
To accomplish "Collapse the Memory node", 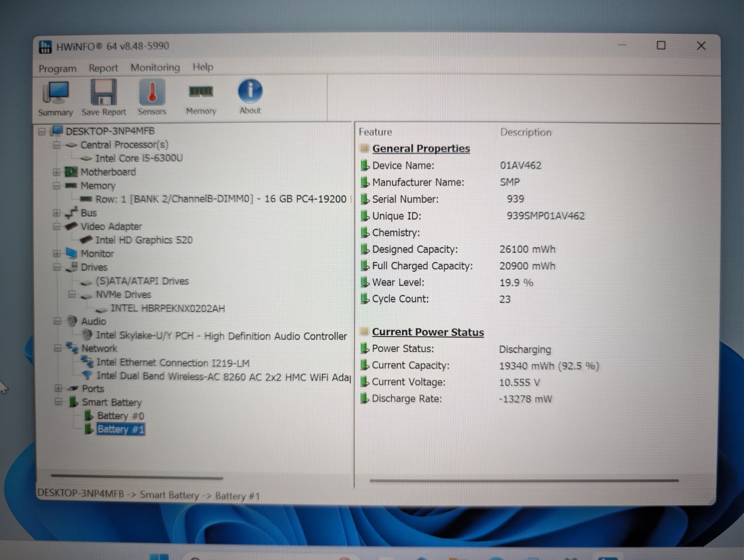I will (57, 186).
